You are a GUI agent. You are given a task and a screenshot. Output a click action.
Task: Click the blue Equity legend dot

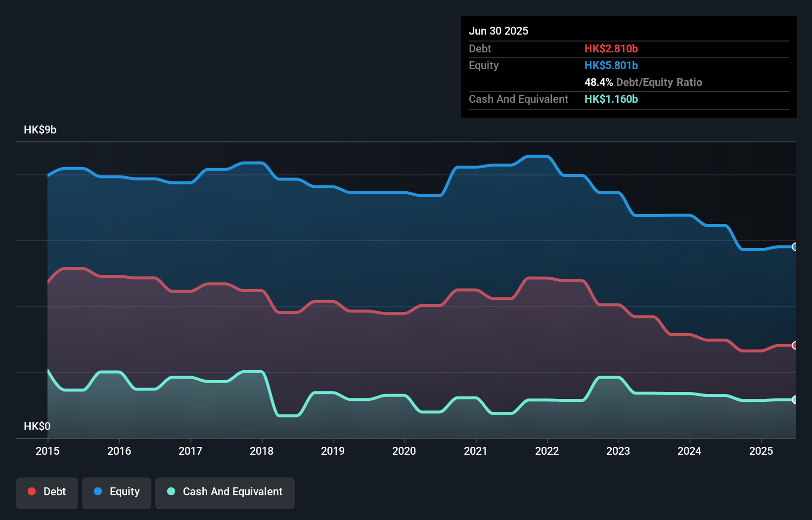coord(98,492)
